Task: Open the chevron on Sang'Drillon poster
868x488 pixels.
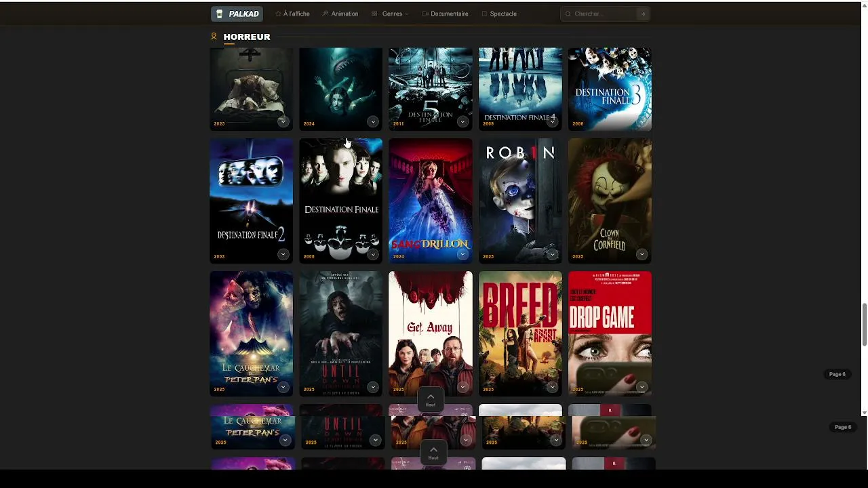Action: pos(462,254)
